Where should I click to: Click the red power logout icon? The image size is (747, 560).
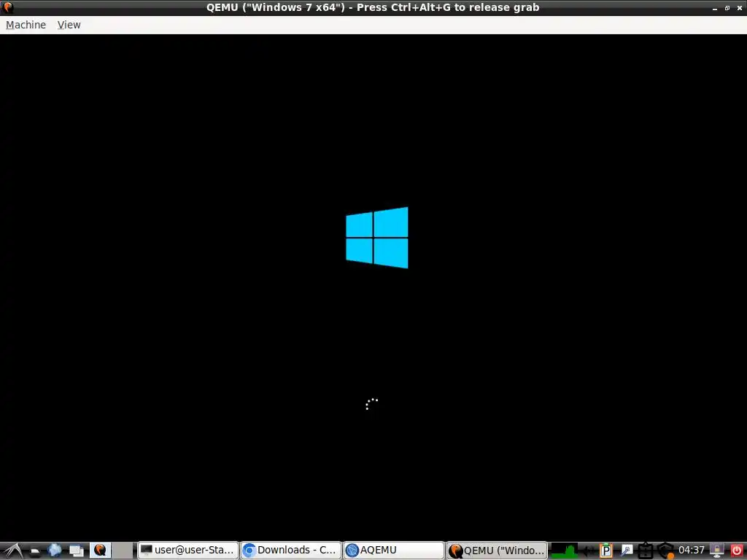click(x=737, y=551)
